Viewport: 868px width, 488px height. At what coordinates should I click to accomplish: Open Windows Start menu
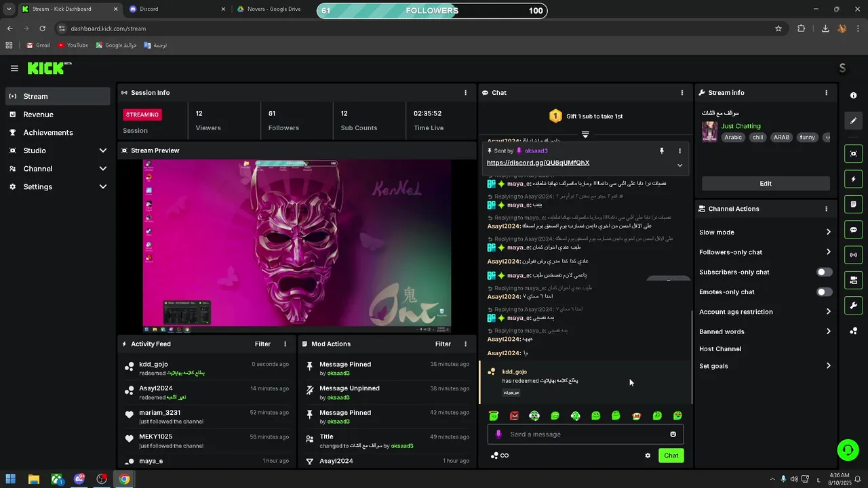11,479
